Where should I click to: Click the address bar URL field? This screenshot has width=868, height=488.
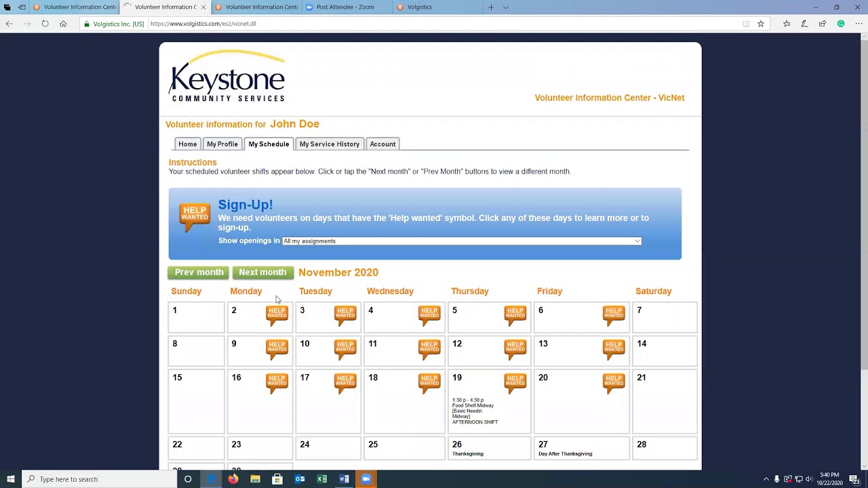[x=441, y=24]
